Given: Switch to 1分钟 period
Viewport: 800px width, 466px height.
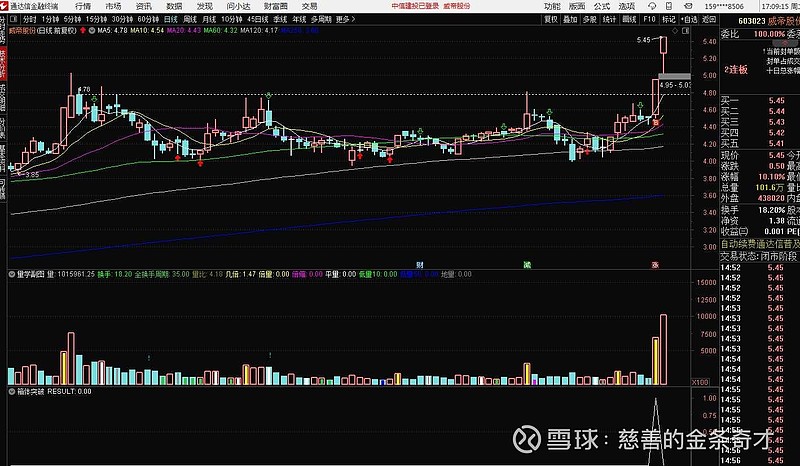Looking at the screenshot, I should [51, 19].
